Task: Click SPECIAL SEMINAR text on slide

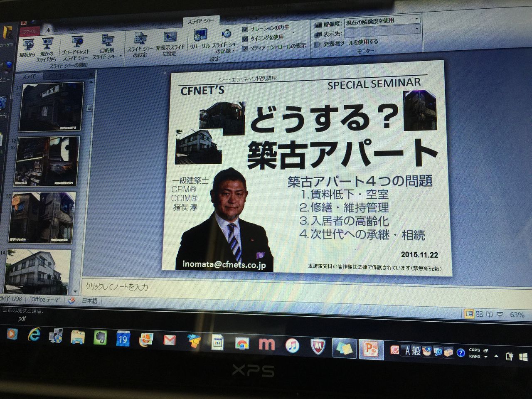Action: [x=374, y=84]
